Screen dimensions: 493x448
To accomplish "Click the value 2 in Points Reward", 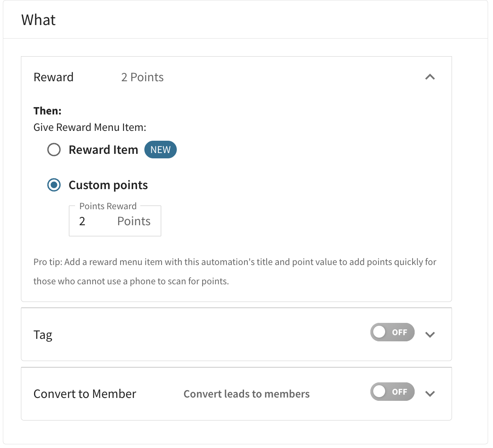I will (82, 221).
